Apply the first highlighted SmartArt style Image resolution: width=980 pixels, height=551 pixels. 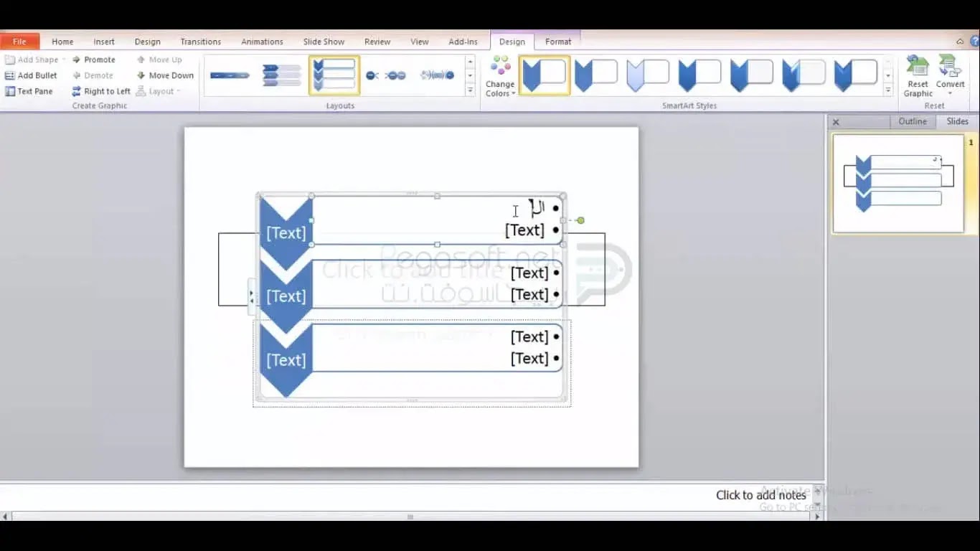tap(545, 75)
